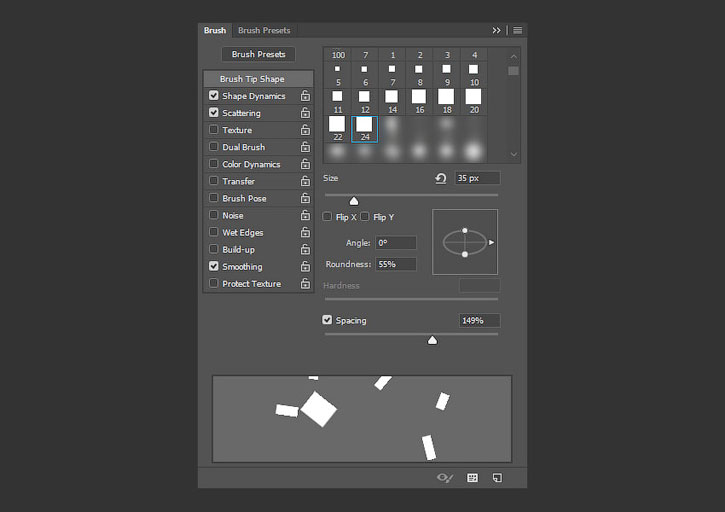Select the square brush tip labeled 11

pyautogui.click(x=338, y=102)
